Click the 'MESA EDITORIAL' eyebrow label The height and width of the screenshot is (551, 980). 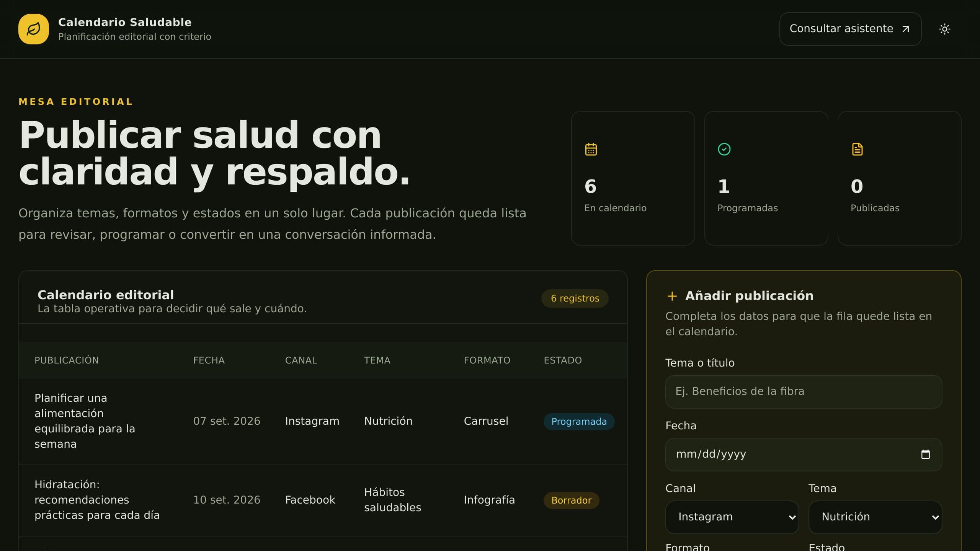tap(75, 102)
